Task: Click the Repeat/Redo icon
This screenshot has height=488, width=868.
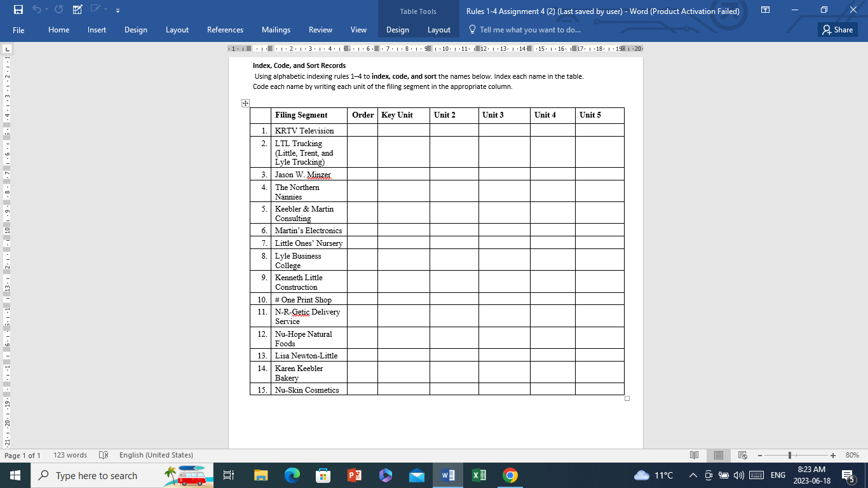Action: click(58, 10)
